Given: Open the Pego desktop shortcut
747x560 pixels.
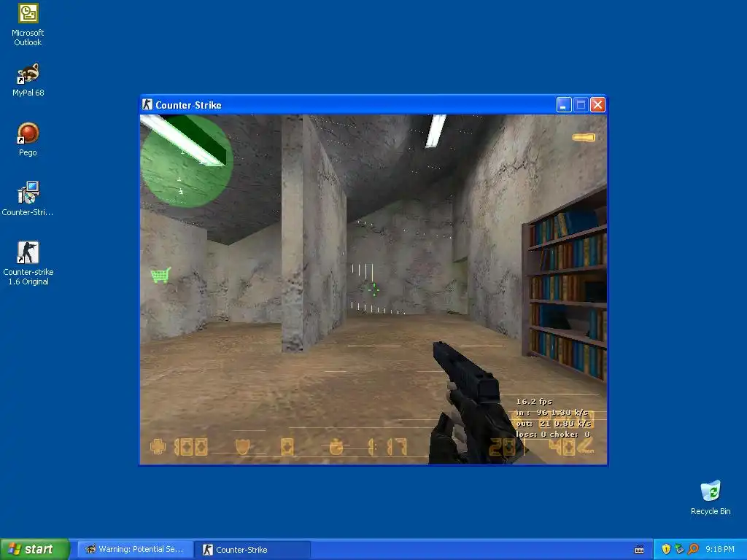Looking at the screenshot, I should click(x=28, y=139).
